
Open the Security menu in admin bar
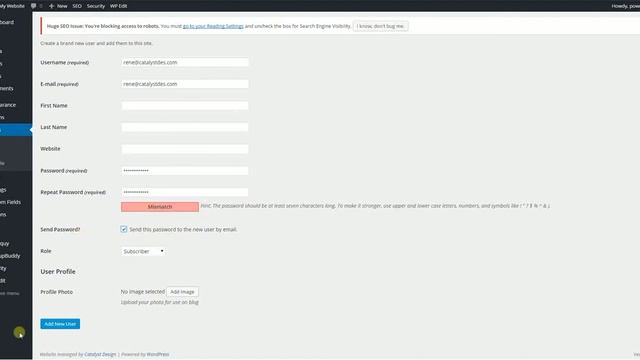[x=96, y=6]
